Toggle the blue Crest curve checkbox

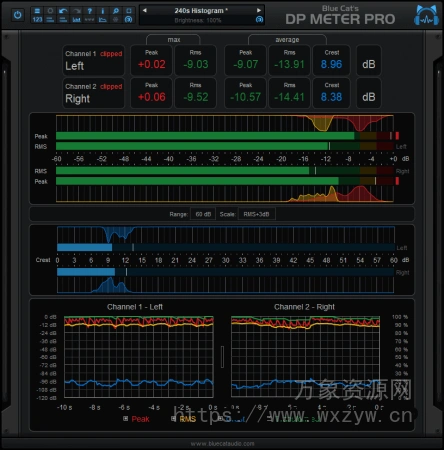[x=220, y=418]
